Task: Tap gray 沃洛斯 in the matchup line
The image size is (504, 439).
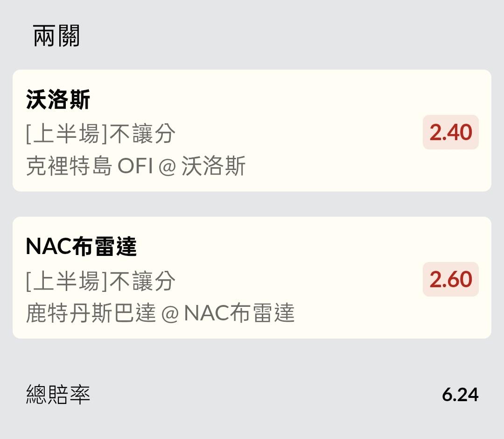Action: [x=213, y=167]
